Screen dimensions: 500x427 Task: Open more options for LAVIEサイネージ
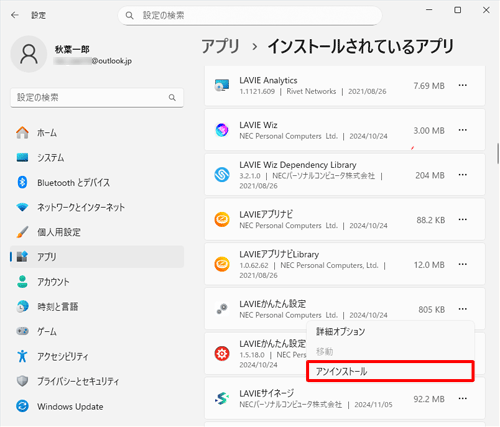tap(463, 398)
